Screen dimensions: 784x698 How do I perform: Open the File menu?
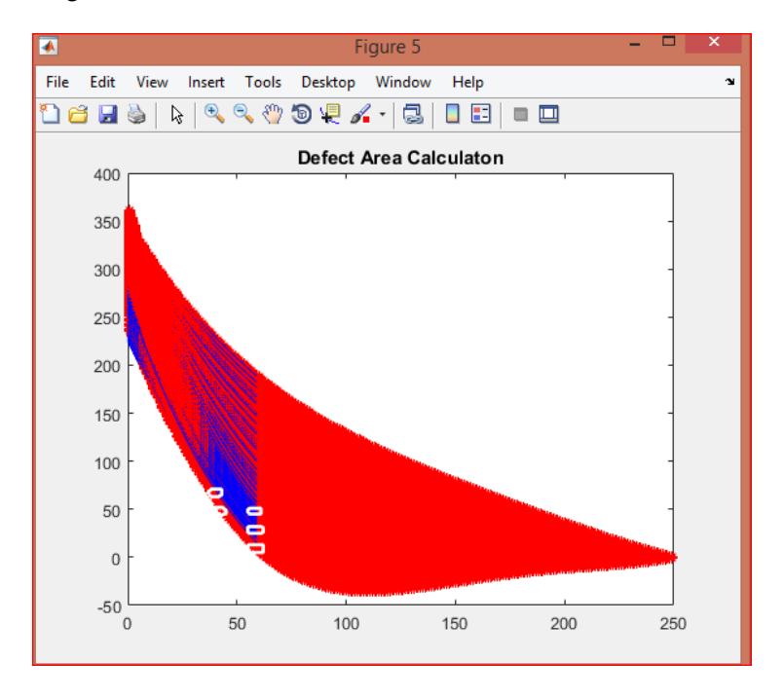(x=57, y=82)
